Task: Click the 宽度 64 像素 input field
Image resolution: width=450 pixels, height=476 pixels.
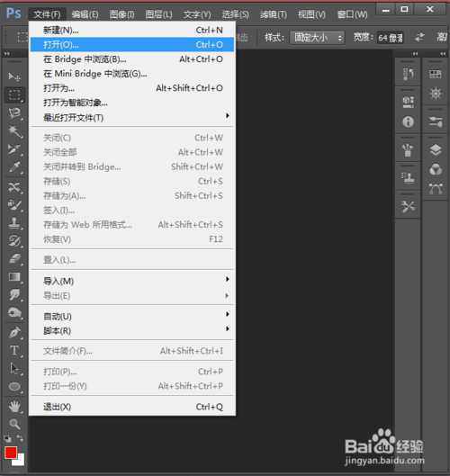Action: (x=391, y=38)
